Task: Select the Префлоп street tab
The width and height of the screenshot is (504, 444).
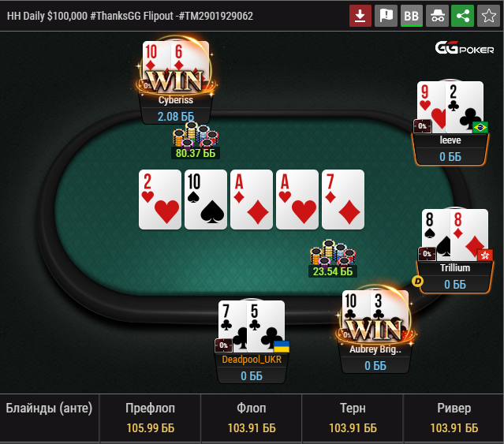Action: point(150,418)
